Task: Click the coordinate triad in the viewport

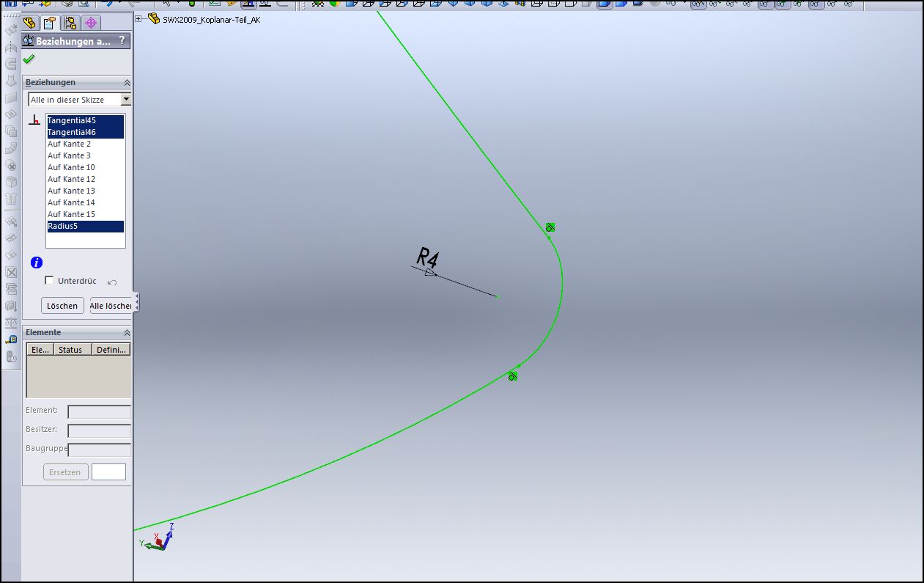Action: (x=158, y=538)
